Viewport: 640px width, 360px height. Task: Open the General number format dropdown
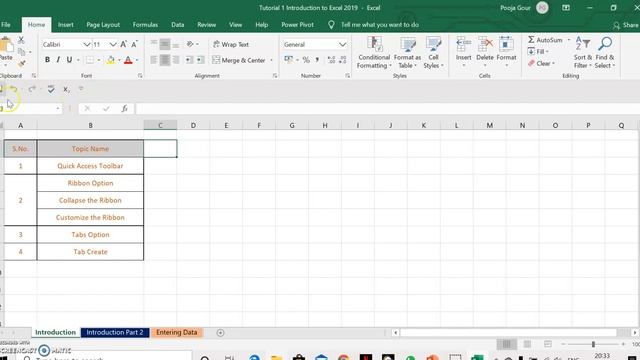tap(342, 44)
